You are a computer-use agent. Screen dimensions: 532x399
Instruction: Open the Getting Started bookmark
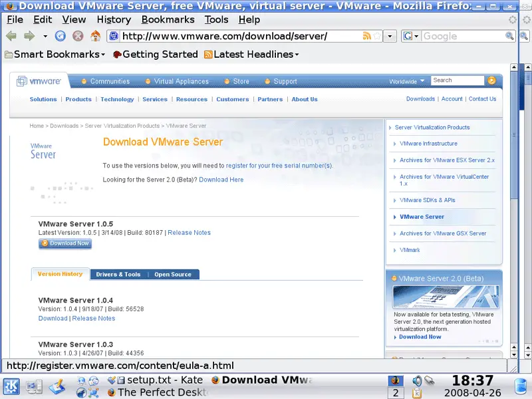click(156, 55)
